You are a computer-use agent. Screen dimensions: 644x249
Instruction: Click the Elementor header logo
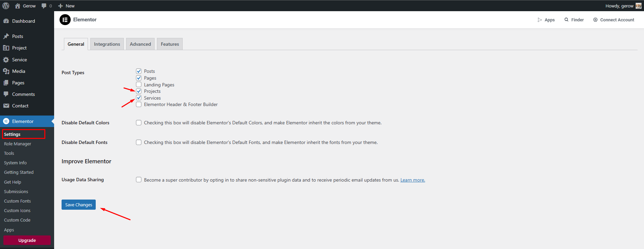click(65, 20)
